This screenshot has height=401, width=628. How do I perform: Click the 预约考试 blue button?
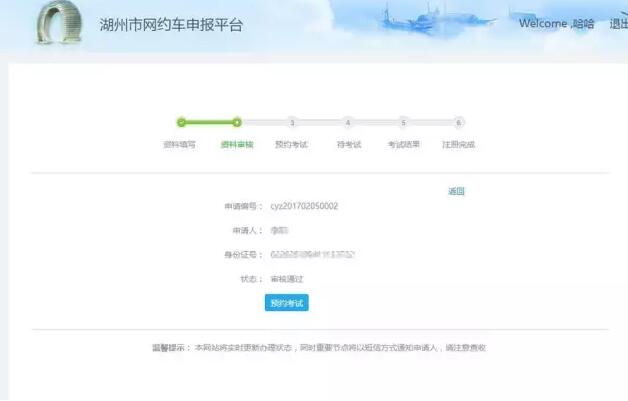[287, 302]
